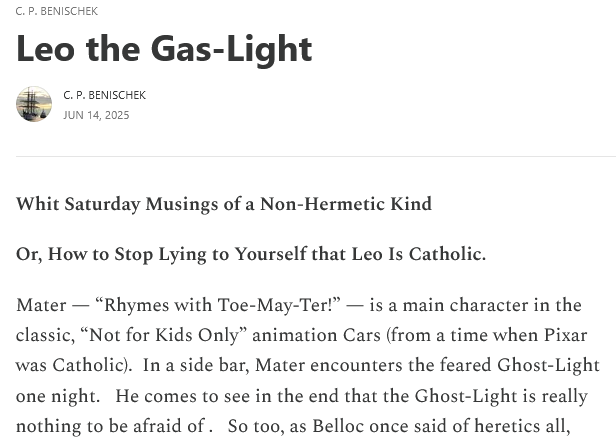This screenshot has height=442, width=616.
Task: Click the author name beside the avatar
Action: click(x=104, y=95)
